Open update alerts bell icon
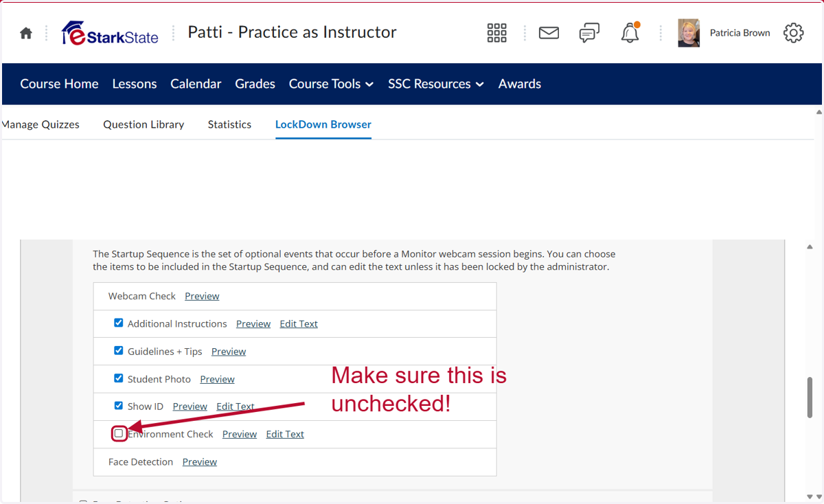This screenshot has width=824, height=504. tap(630, 33)
